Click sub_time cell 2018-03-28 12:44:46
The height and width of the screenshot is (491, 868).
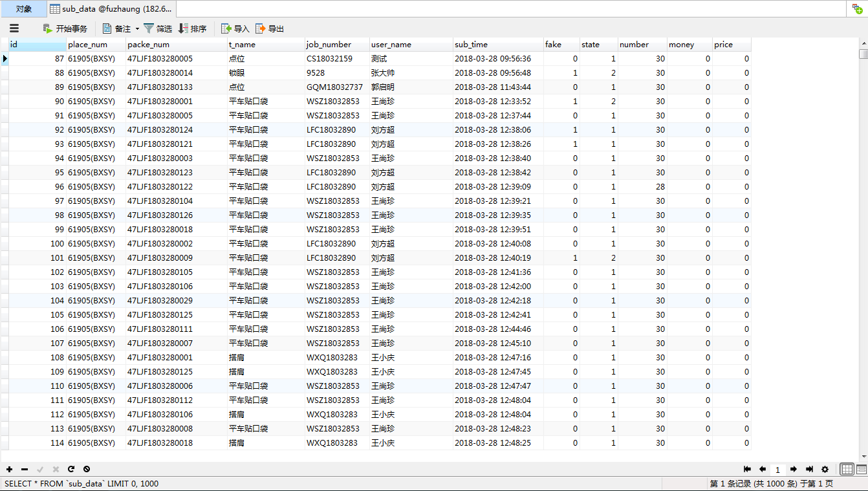click(x=498, y=329)
